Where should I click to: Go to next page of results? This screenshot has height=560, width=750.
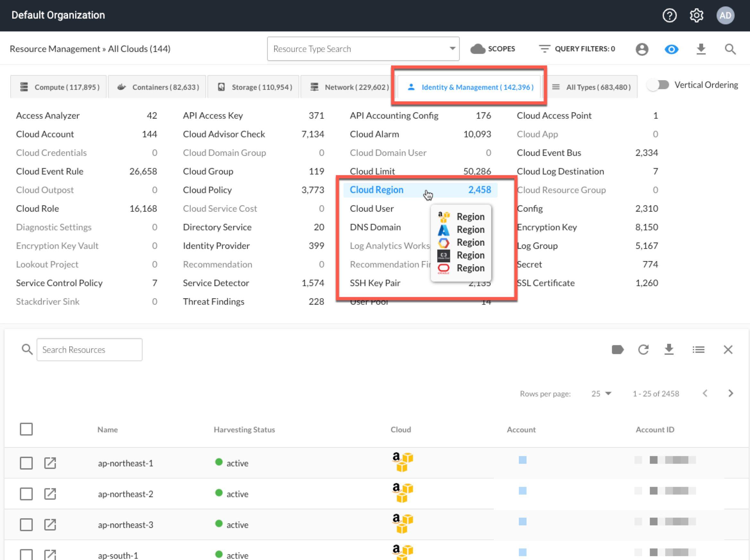tap(730, 393)
